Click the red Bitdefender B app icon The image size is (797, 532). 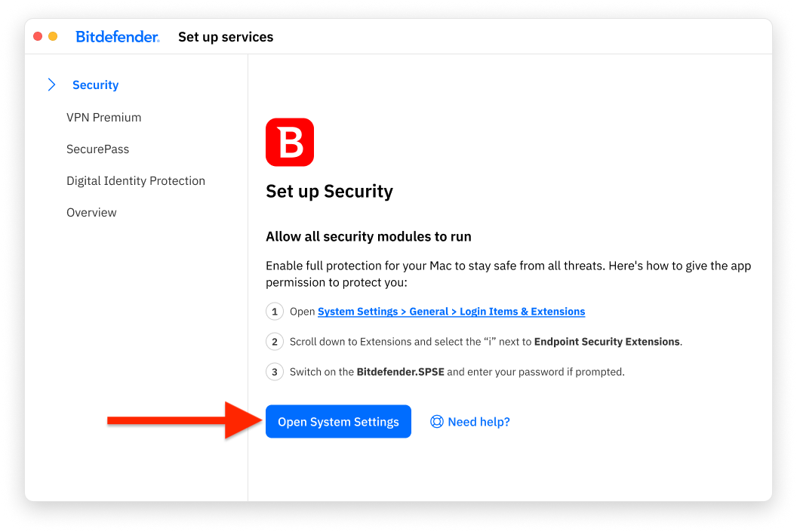(290, 142)
